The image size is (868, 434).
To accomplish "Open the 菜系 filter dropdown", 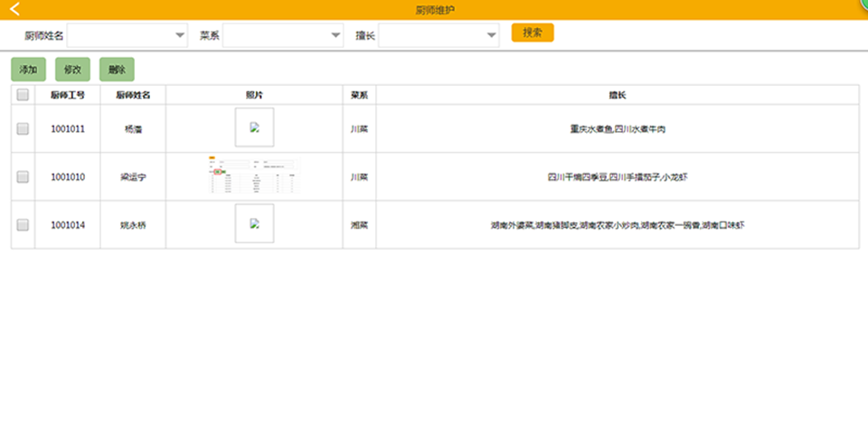I will 283,35.
